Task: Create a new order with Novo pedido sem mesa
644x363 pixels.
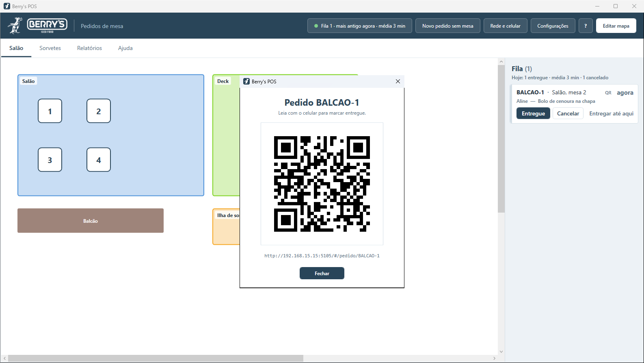Action: (x=448, y=26)
